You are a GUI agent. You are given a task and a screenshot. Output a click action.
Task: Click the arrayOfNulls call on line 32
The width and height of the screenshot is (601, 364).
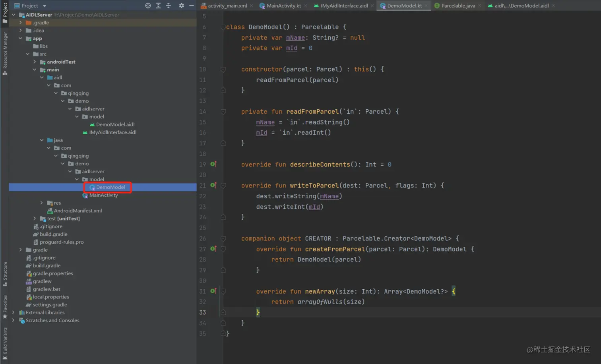tap(320, 302)
